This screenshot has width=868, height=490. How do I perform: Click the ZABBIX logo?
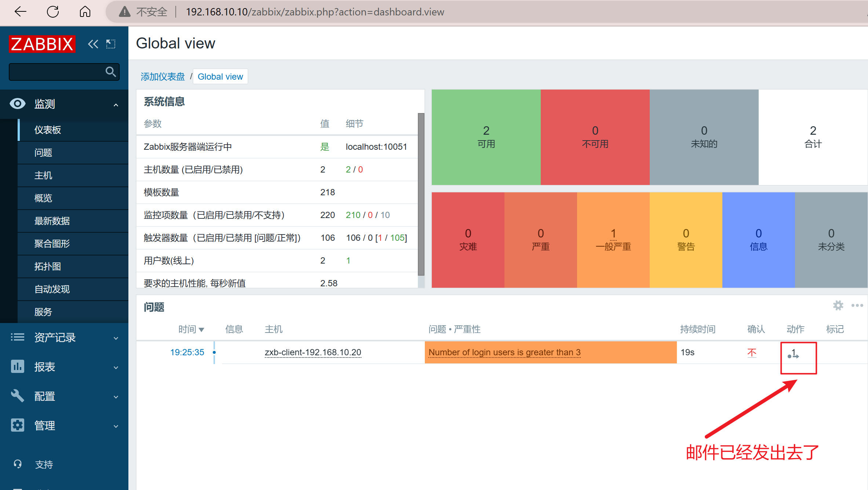pyautogui.click(x=42, y=44)
